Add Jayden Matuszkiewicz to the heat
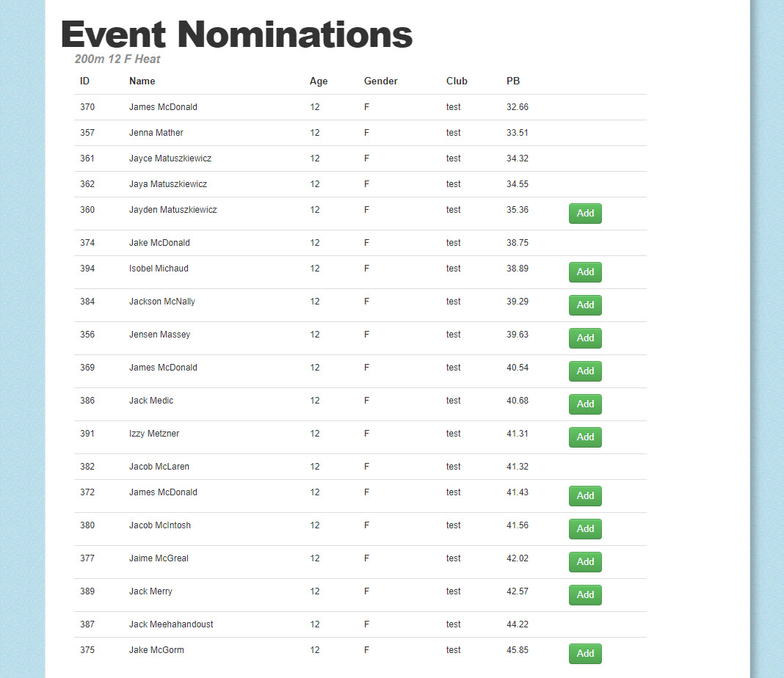Image resolution: width=784 pixels, height=678 pixels. click(585, 214)
